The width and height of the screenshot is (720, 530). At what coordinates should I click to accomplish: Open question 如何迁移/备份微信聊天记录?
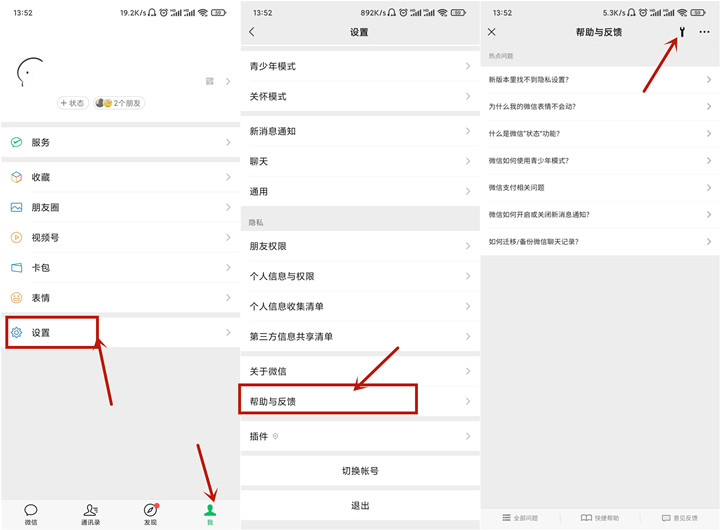[x=600, y=242]
